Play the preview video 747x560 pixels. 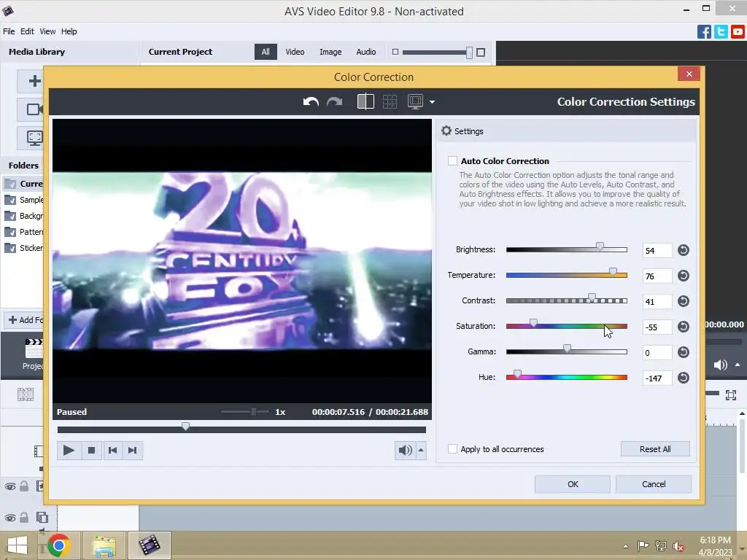point(69,450)
